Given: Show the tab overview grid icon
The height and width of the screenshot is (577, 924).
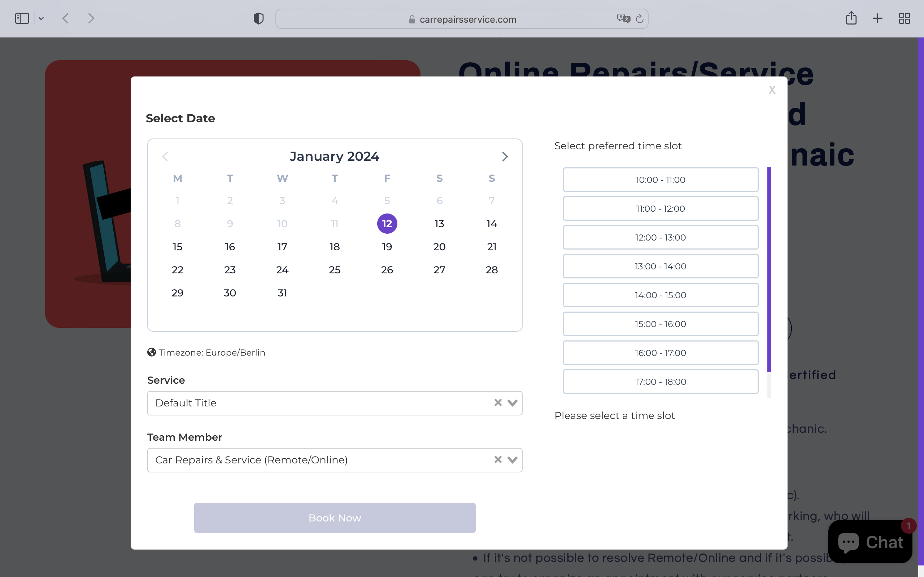Looking at the screenshot, I should tap(904, 18).
